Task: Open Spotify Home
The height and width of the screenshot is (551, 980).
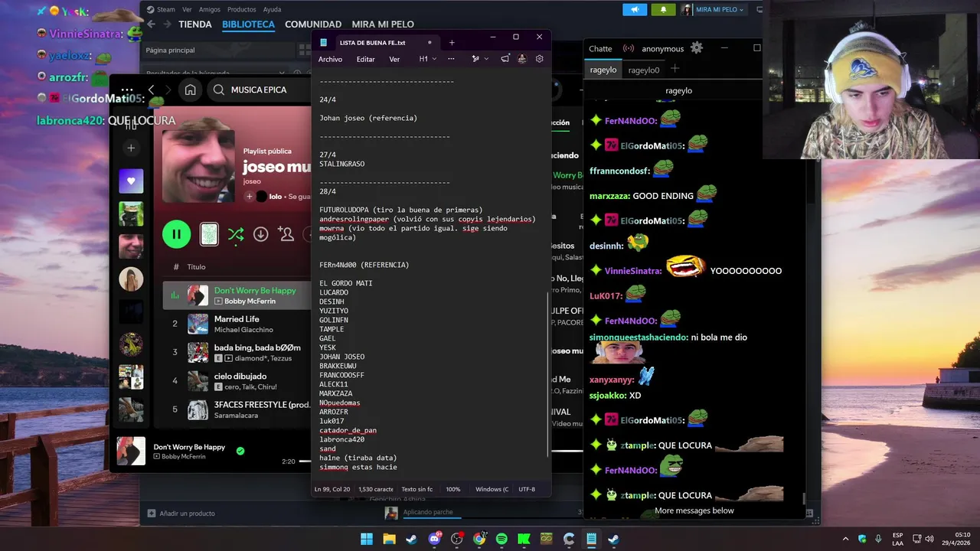Action: click(190, 90)
